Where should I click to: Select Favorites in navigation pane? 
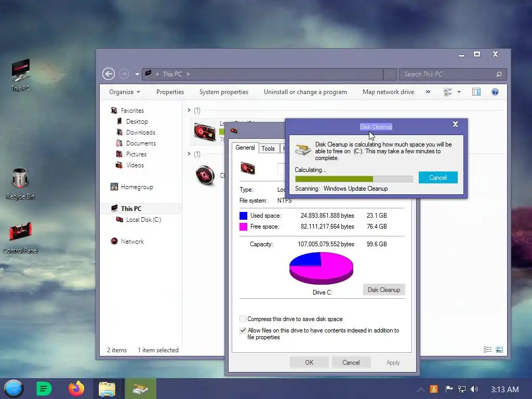click(132, 111)
